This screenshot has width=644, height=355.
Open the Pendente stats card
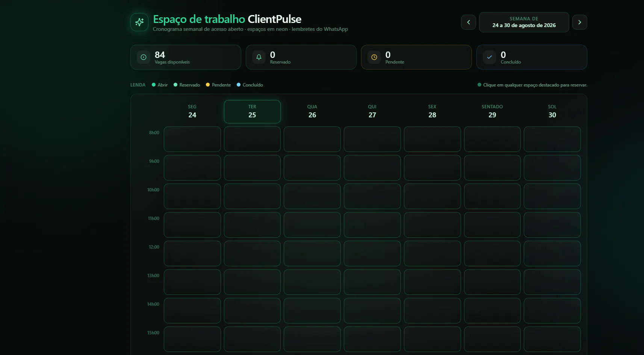(416, 57)
